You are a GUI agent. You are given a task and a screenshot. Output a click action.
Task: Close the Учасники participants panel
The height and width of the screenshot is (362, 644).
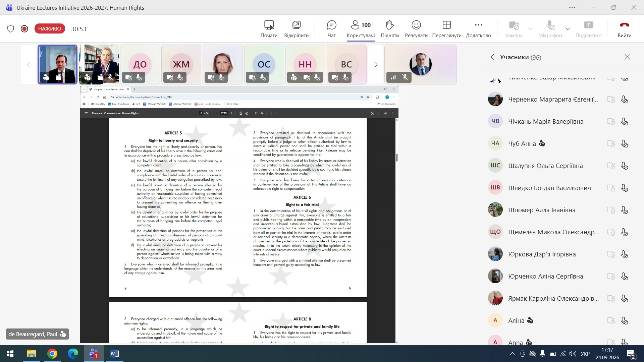(x=627, y=57)
